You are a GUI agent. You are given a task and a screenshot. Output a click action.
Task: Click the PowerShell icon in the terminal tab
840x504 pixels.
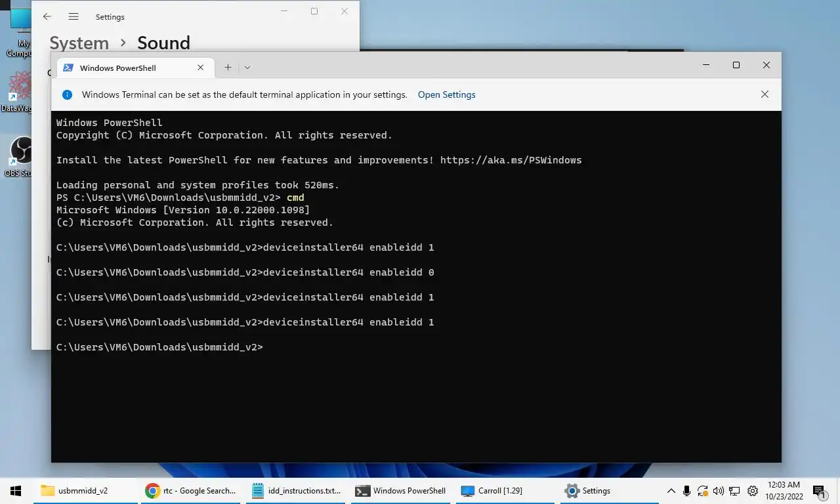click(x=68, y=68)
